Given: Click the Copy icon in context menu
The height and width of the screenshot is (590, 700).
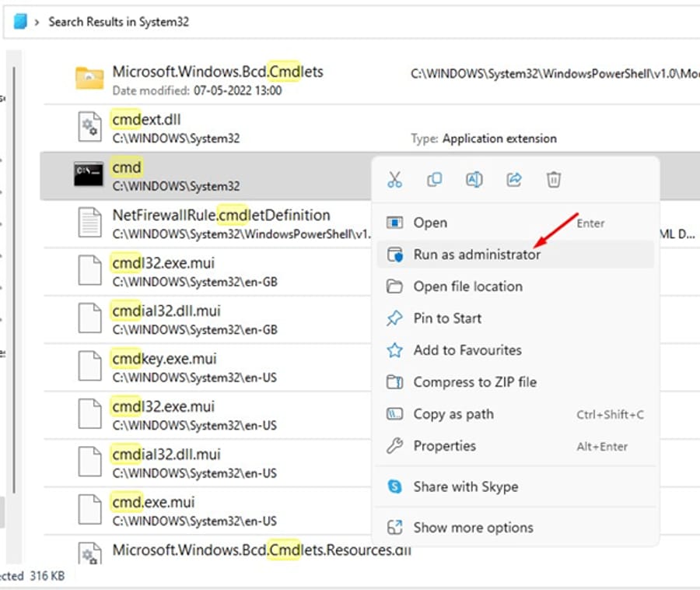Looking at the screenshot, I should [434, 180].
